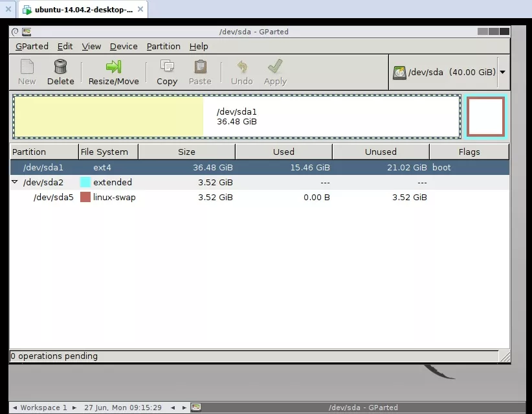Click the taskbar date and time
This screenshot has height=414, width=532.
[x=123, y=408]
